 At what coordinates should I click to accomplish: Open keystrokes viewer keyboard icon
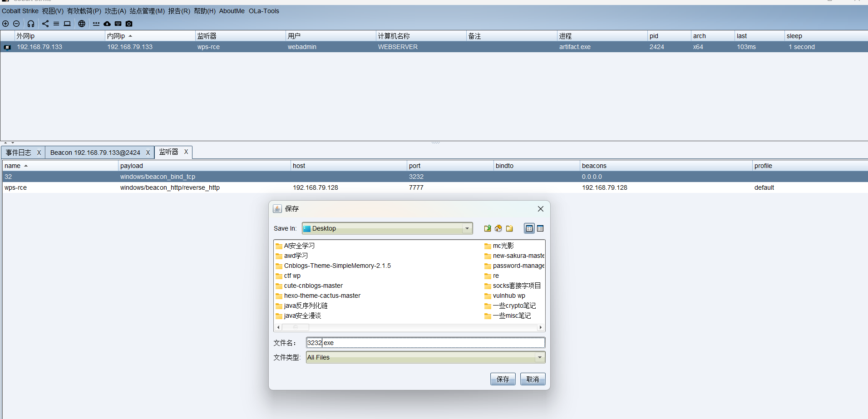point(118,24)
